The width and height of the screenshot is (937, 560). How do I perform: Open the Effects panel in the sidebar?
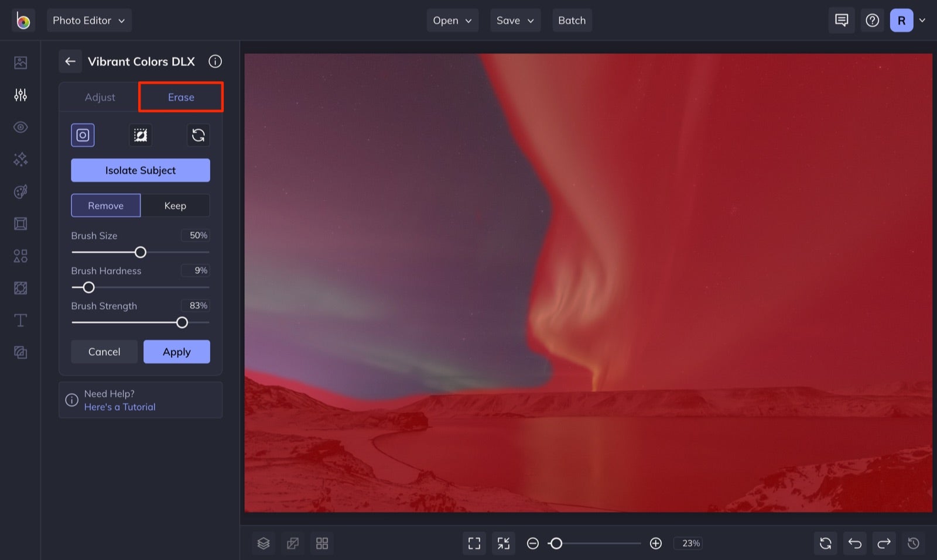pos(20,159)
